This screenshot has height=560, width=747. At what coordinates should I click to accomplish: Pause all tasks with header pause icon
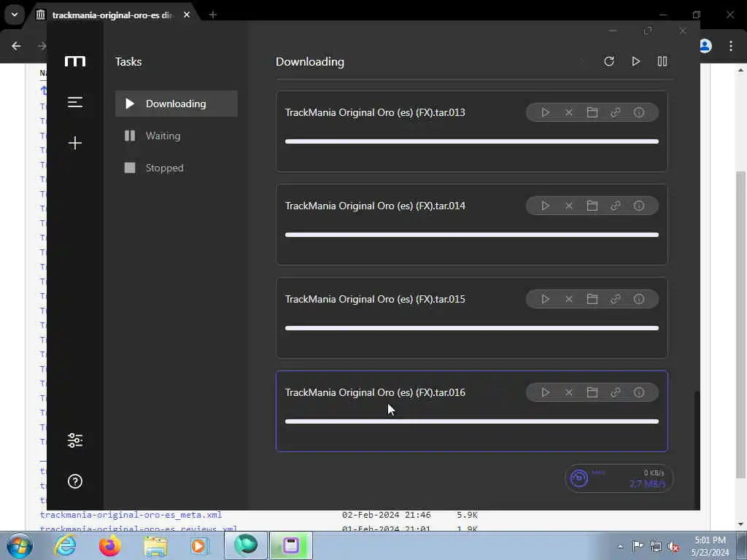tap(662, 61)
